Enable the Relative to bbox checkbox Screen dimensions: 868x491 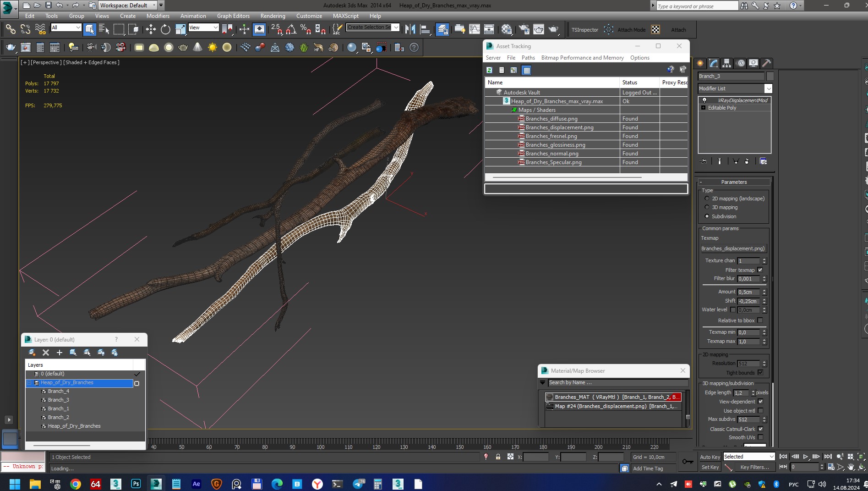click(760, 320)
